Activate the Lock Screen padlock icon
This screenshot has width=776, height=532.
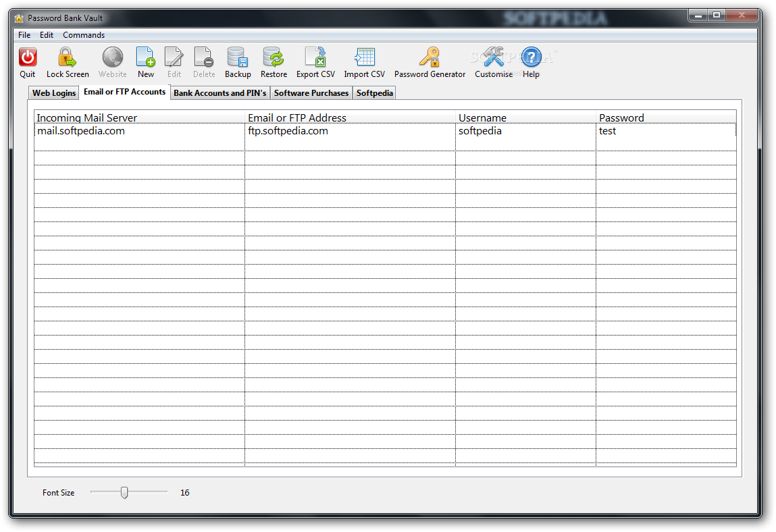67,57
